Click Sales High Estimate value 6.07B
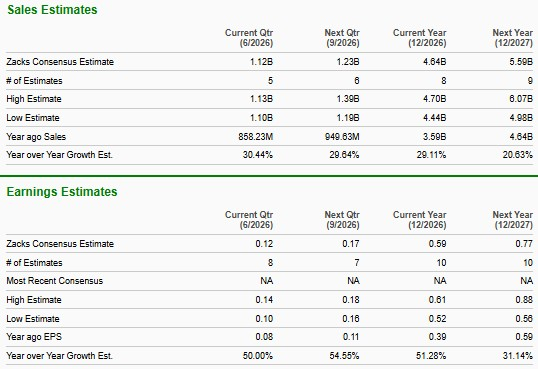Viewport: 538px width, 369px height. point(521,99)
